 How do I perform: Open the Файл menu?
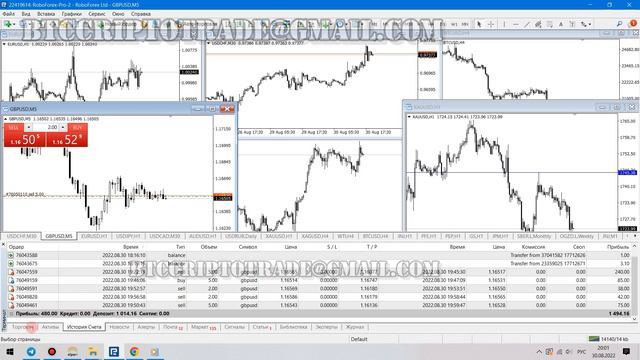point(9,14)
